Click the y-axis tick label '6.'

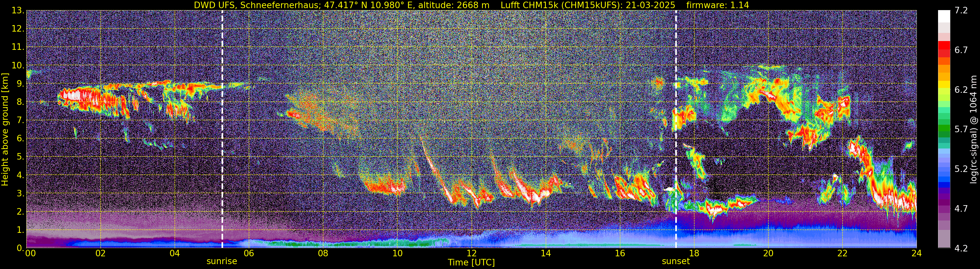point(20,139)
